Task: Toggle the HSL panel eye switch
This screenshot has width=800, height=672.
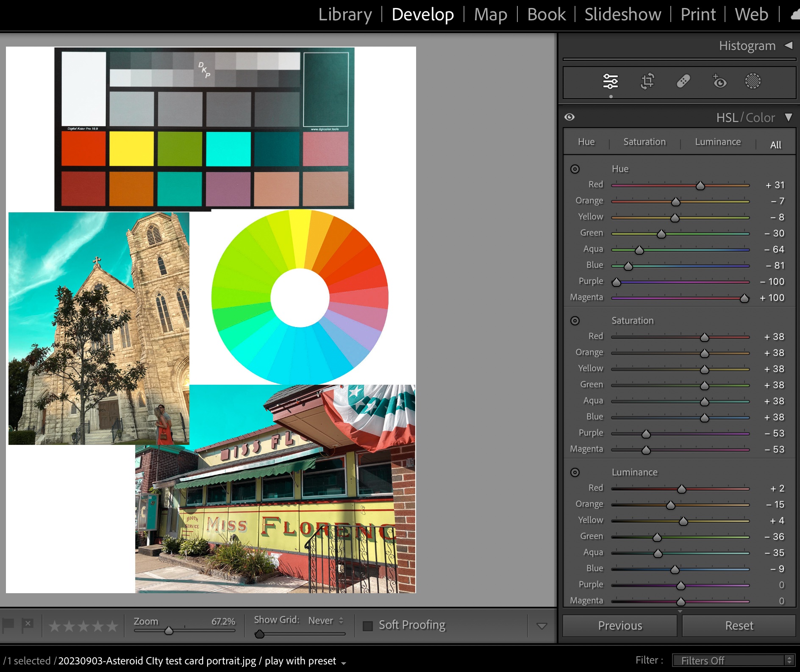Action: coord(569,117)
